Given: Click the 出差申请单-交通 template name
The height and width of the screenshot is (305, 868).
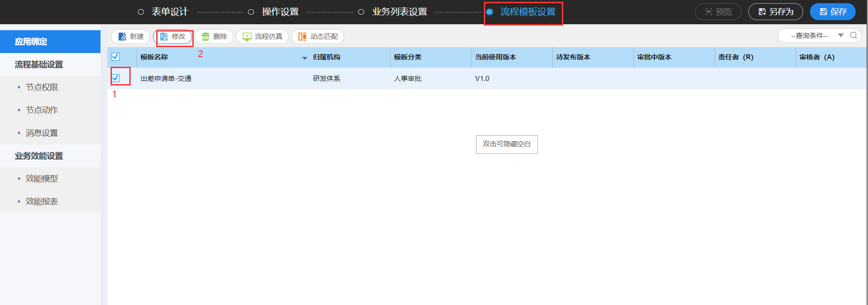Looking at the screenshot, I should [166, 79].
